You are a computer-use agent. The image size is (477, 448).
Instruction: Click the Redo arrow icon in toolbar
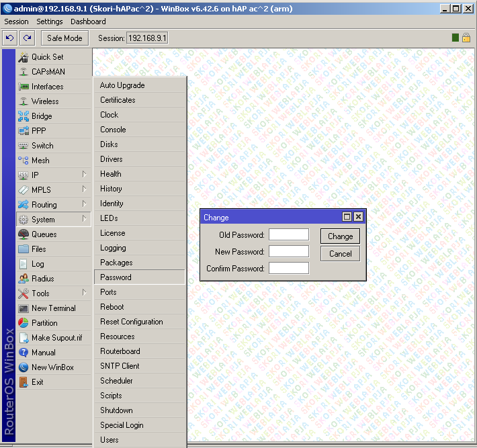point(27,38)
